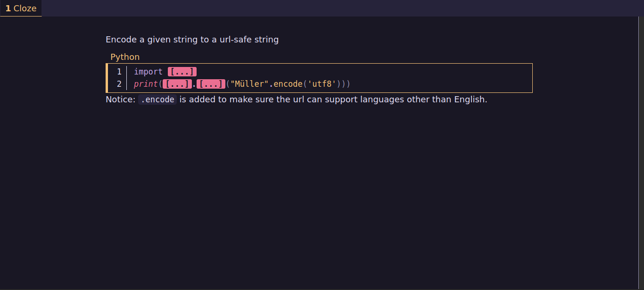Click the inline .encode code in the notice
This screenshot has width=644, height=290.
coord(157,99)
